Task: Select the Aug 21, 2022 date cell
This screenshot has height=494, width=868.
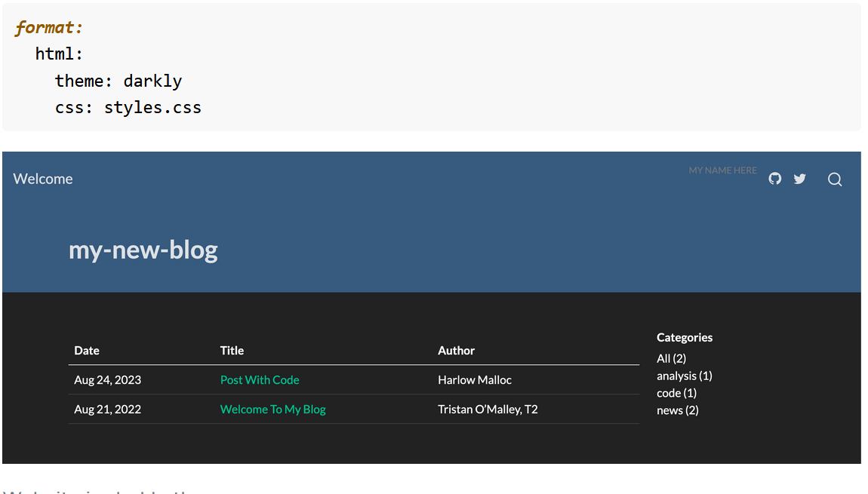Action: point(107,410)
